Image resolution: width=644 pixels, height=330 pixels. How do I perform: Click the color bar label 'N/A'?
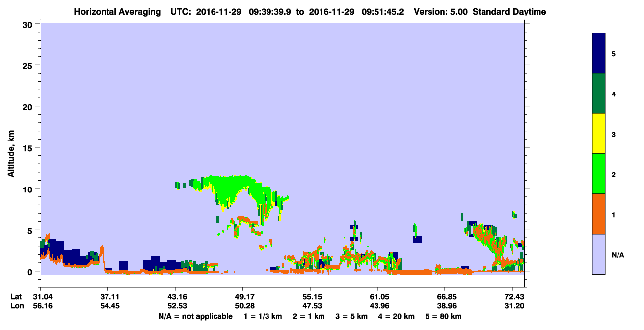618,255
